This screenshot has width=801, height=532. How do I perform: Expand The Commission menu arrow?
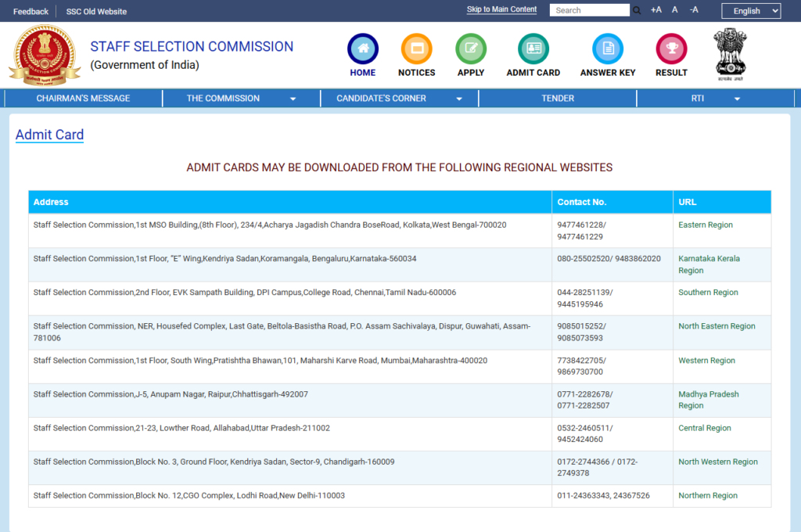(x=293, y=99)
